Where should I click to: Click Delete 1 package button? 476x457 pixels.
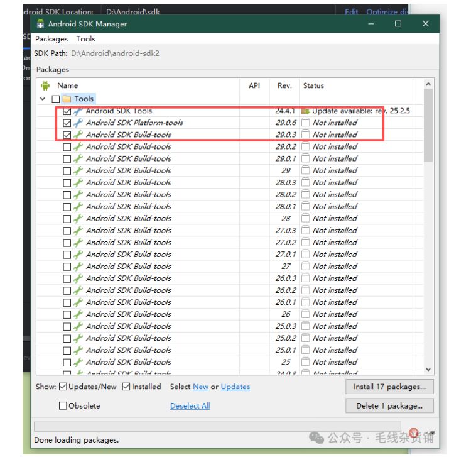(x=389, y=405)
